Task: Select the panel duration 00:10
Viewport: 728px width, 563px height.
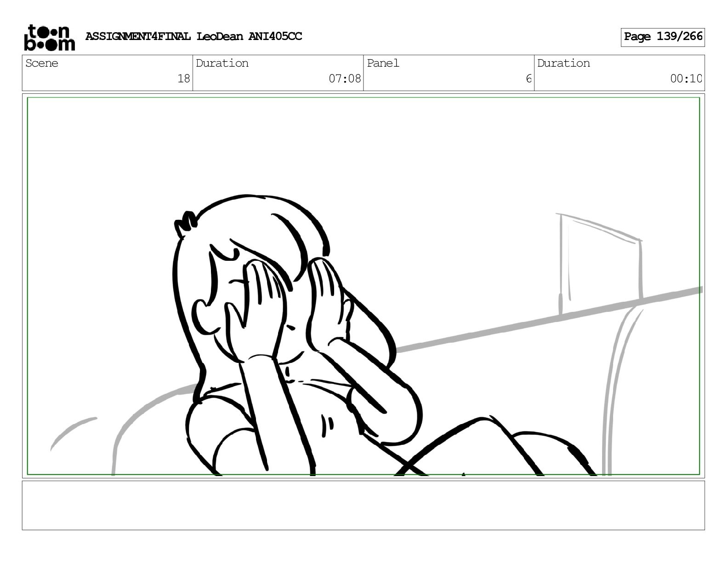Action: pyautogui.click(x=686, y=79)
